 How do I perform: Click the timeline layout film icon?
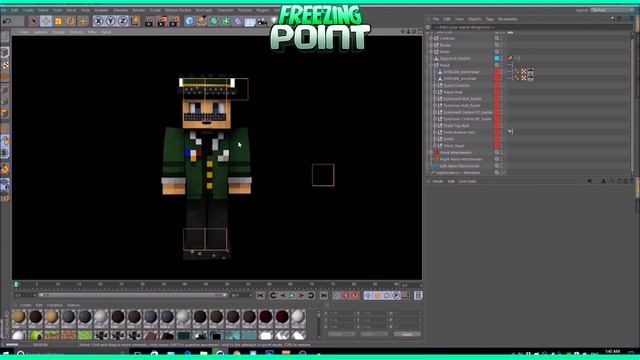coord(418,295)
